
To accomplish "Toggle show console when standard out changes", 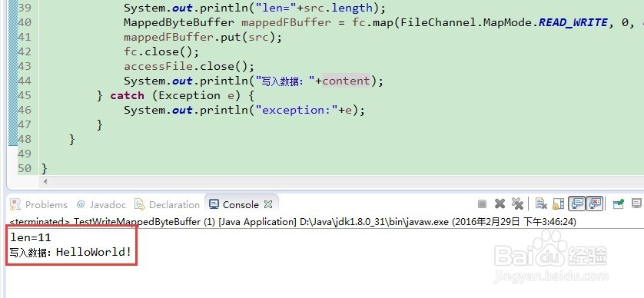I will (576, 204).
